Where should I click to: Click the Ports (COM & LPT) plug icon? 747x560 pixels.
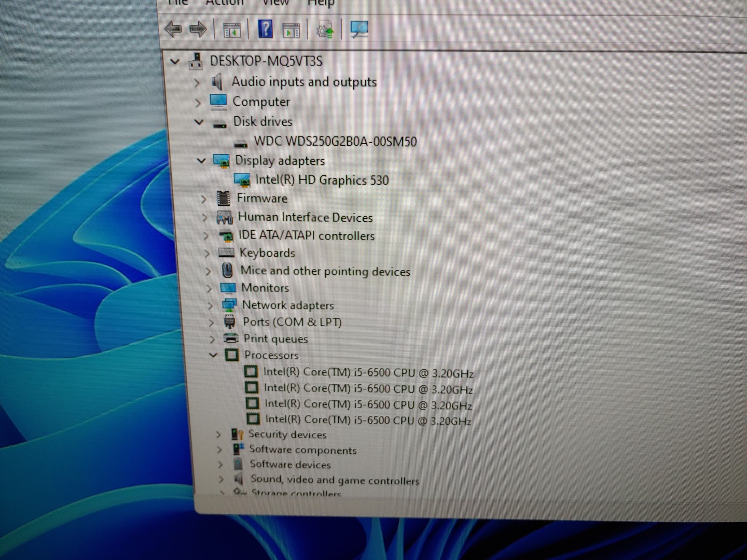click(229, 322)
